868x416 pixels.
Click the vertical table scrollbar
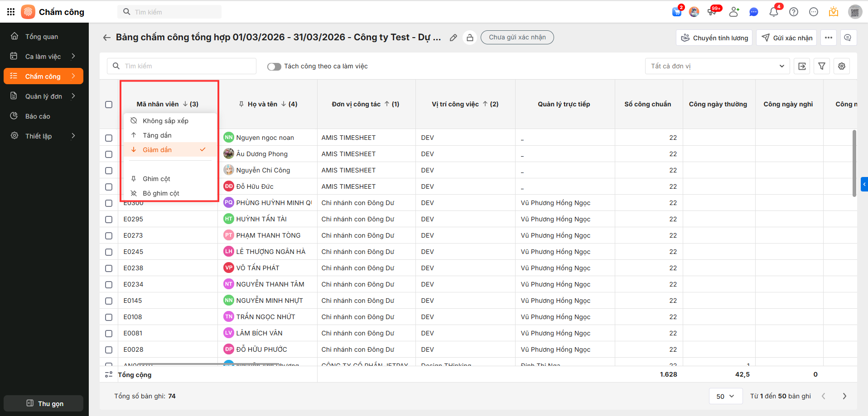[x=854, y=163]
